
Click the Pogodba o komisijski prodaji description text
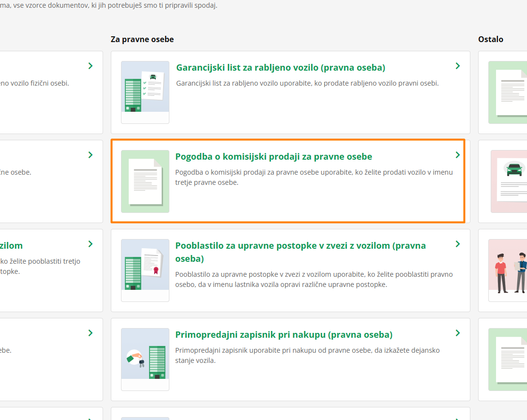click(x=314, y=178)
